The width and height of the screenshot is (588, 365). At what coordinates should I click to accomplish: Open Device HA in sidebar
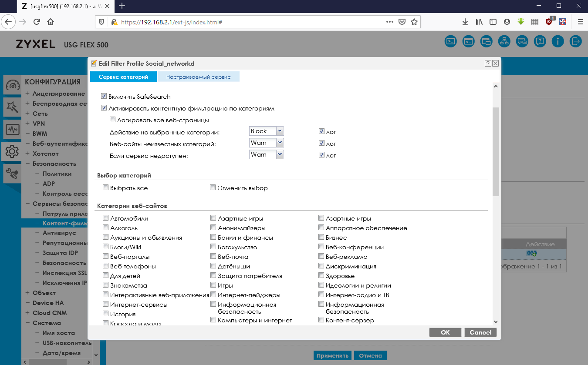pyautogui.click(x=48, y=303)
